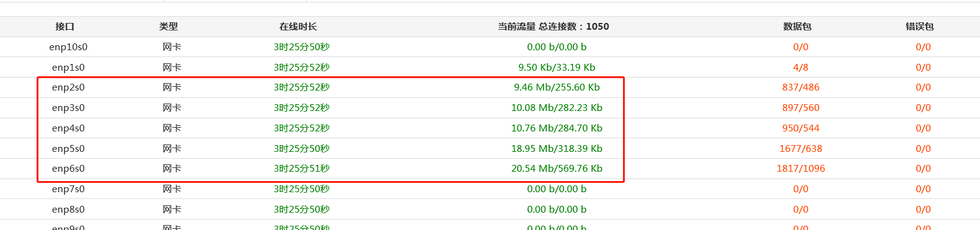Sort by the 在线时长 column header
Viewport: 980px width, 230px height.
pyautogui.click(x=298, y=27)
